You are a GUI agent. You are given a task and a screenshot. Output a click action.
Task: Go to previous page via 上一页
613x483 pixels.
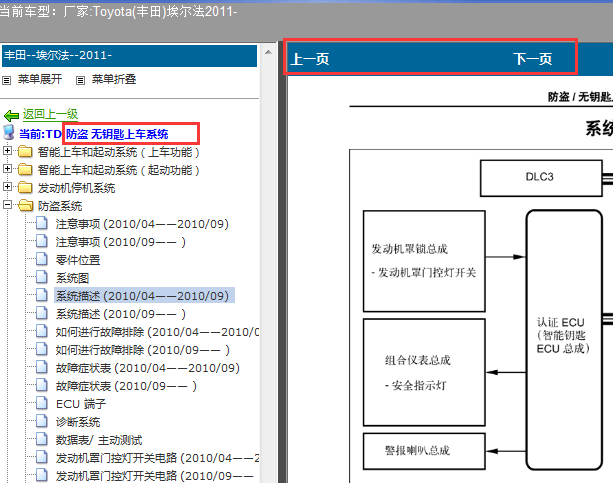click(x=310, y=59)
